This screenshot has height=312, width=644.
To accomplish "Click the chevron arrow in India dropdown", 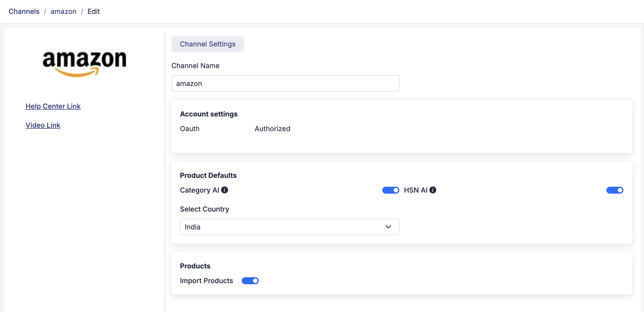I will tap(388, 227).
